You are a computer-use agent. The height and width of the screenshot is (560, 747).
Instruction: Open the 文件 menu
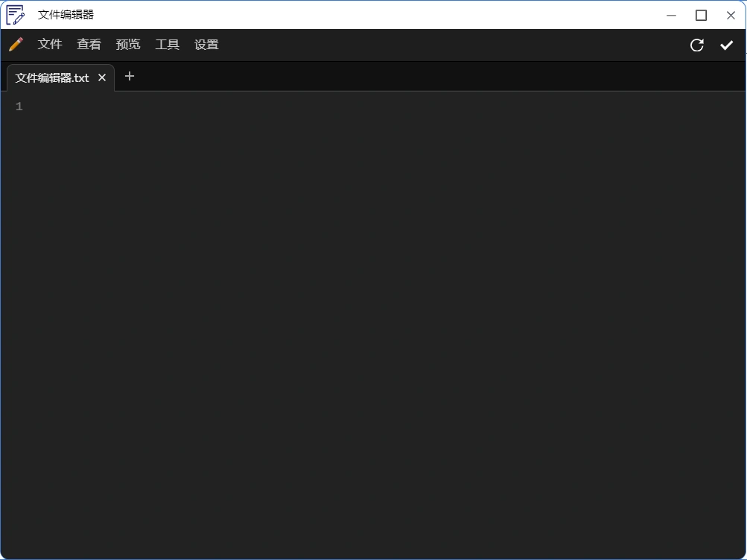click(50, 45)
